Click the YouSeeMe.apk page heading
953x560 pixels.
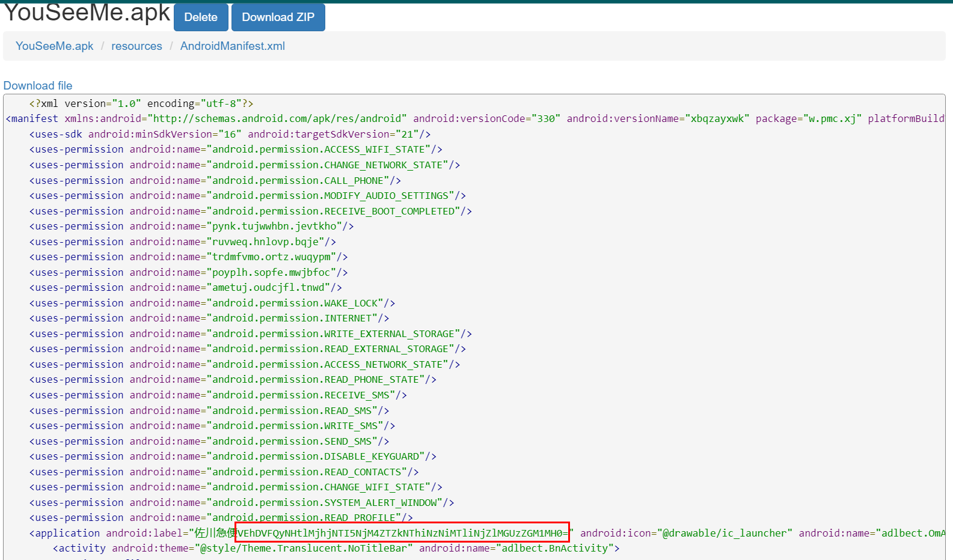(87, 12)
